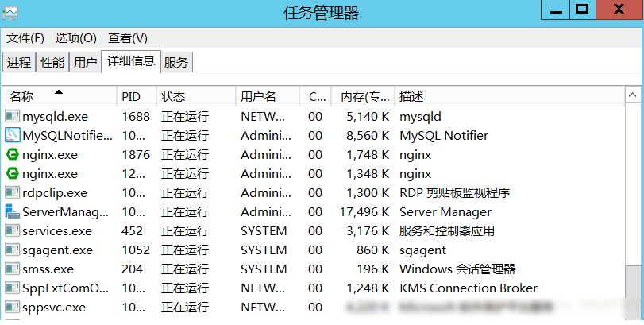
Task: Click the RDP 剪贴板监视程序 description
Action: [455, 193]
